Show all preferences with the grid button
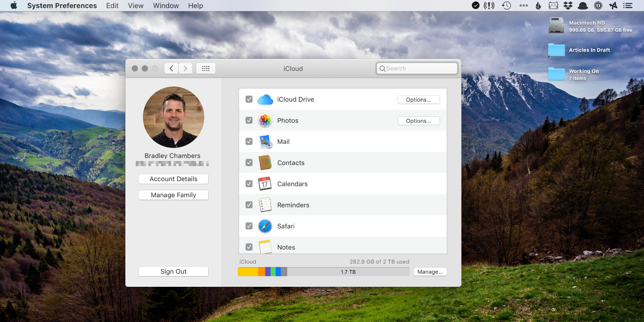Image resolution: width=644 pixels, height=322 pixels. 206,68
